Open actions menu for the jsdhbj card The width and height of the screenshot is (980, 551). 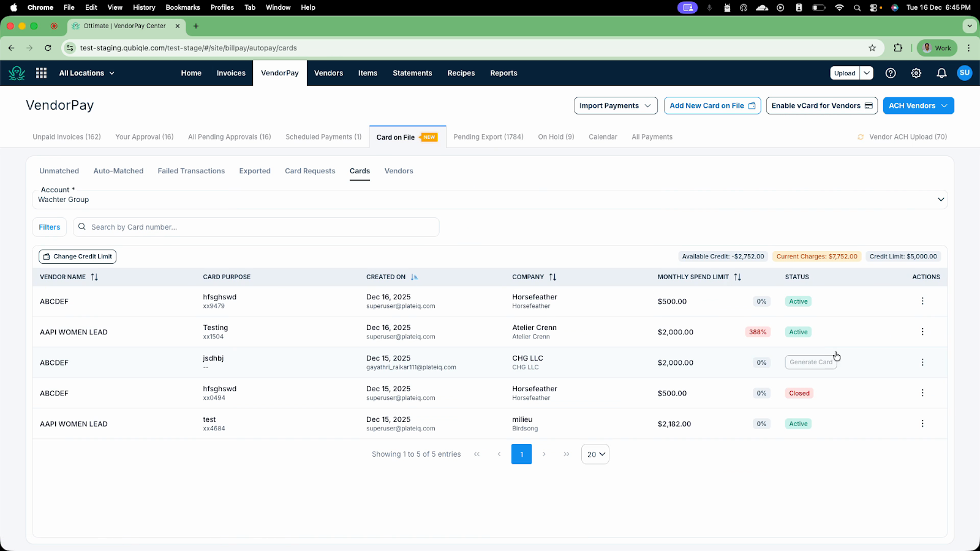tap(922, 362)
